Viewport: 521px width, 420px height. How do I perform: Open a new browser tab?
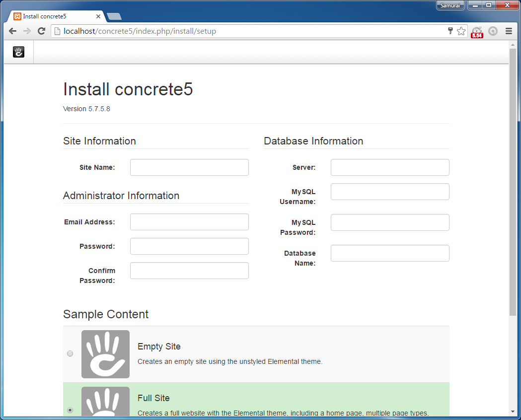click(x=114, y=16)
